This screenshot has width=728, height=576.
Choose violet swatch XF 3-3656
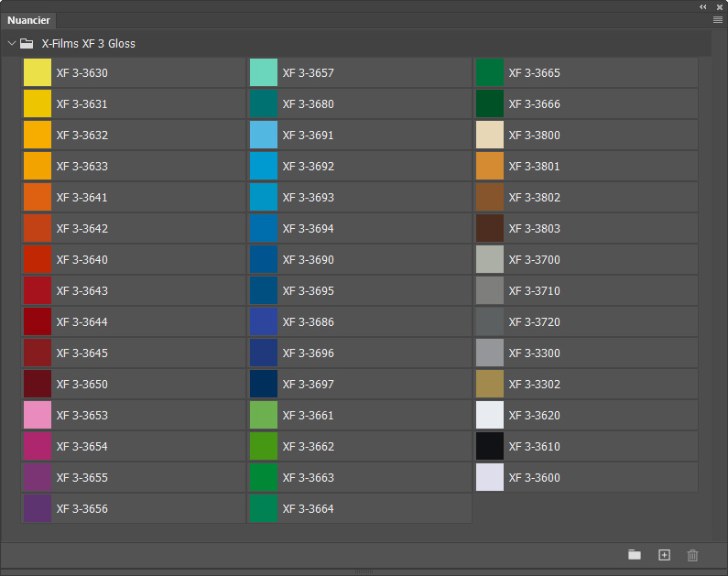[x=38, y=507]
